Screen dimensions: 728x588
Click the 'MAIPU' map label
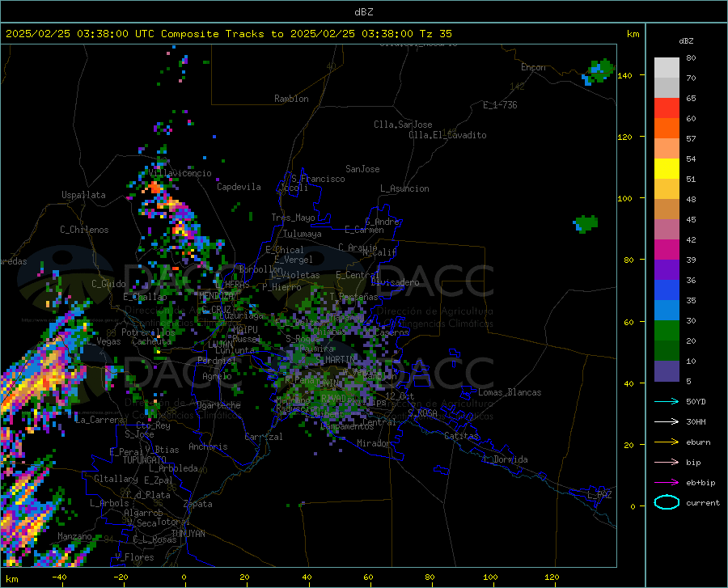(245, 329)
